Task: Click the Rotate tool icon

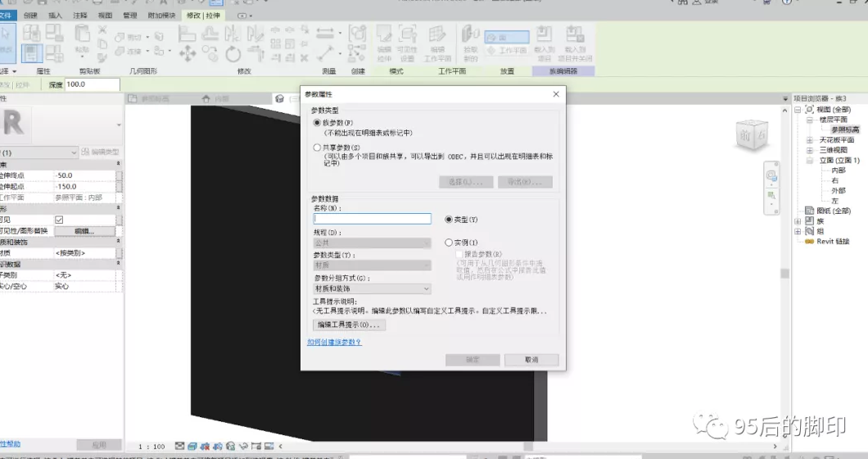Action: (233, 54)
